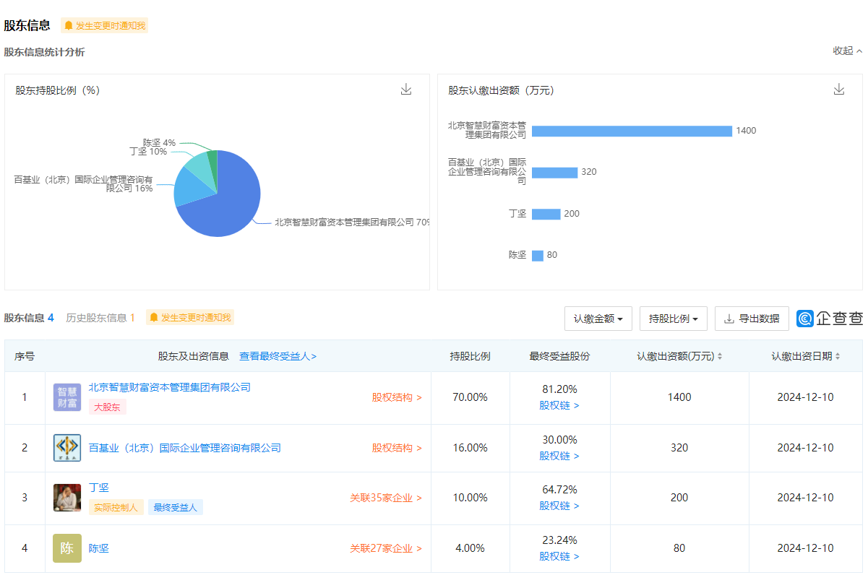The height and width of the screenshot is (588, 868).
Task: Click the 1400 bar in capital chart
Action: pyautogui.click(x=632, y=131)
